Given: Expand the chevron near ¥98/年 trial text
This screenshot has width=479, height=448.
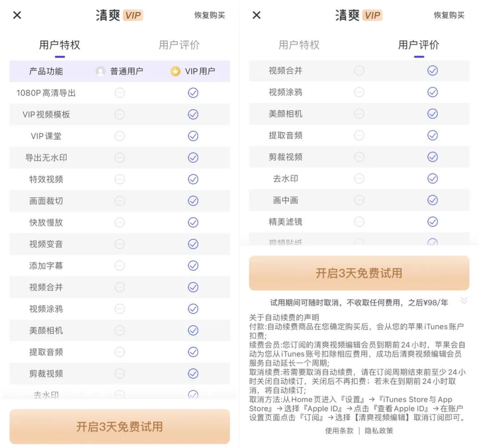Looking at the screenshot, I should [x=464, y=300].
